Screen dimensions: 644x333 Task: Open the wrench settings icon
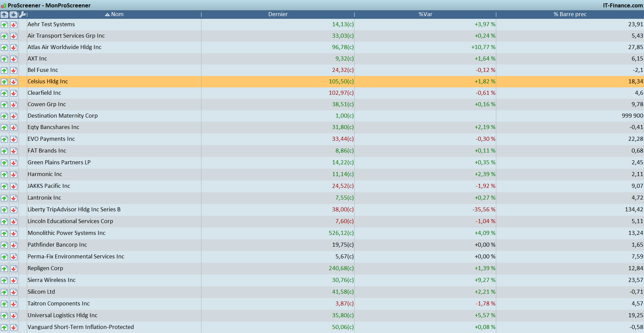[22, 14]
